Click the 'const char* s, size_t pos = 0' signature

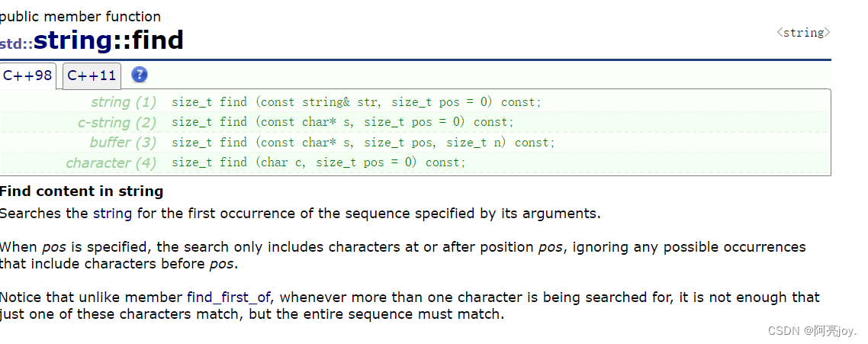tap(342, 122)
